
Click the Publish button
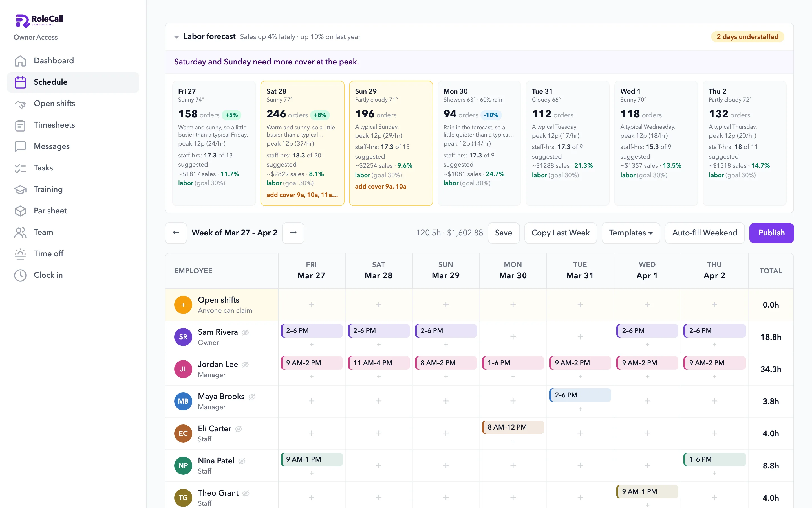(x=771, y=233)
